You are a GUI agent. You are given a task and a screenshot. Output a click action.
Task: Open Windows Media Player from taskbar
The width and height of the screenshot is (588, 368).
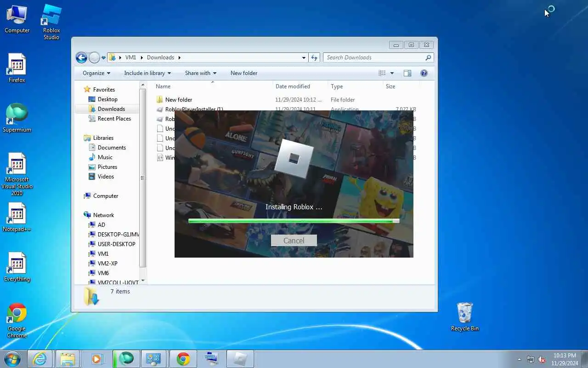tap(97, 359)
